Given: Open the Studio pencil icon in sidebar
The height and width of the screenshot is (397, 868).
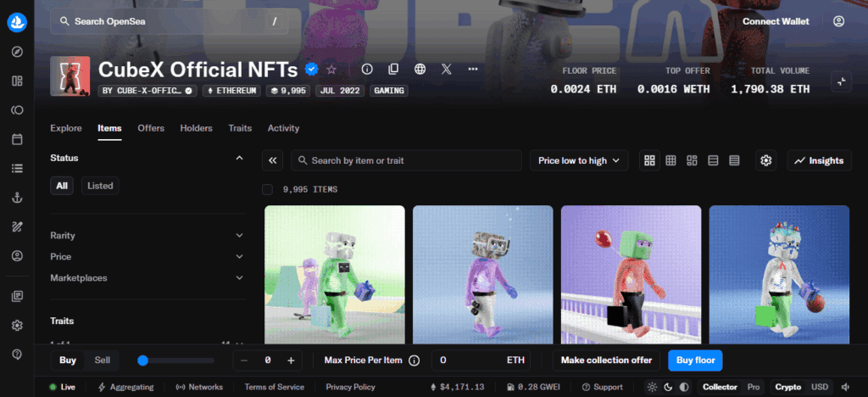Looking at the screenshot, I should coord(17,226).
